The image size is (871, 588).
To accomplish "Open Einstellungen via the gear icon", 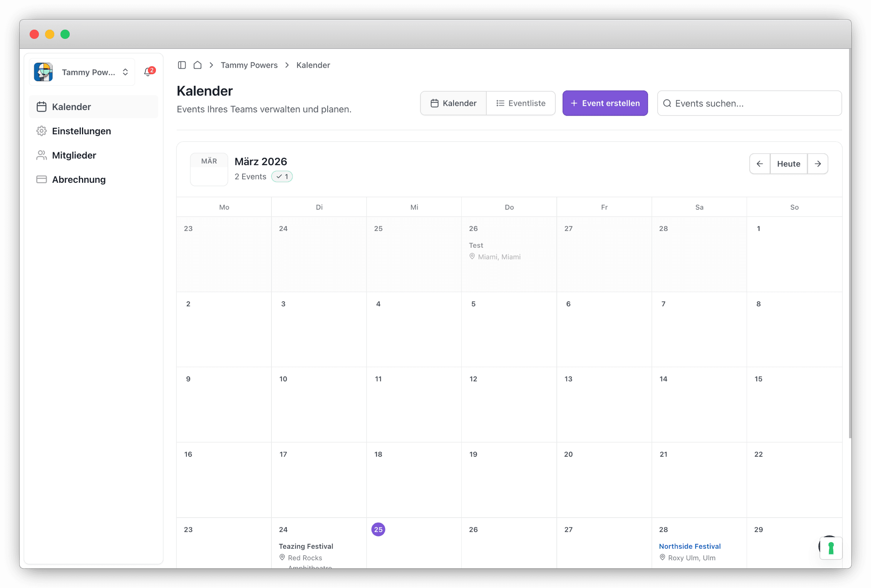I will [42, 131].
